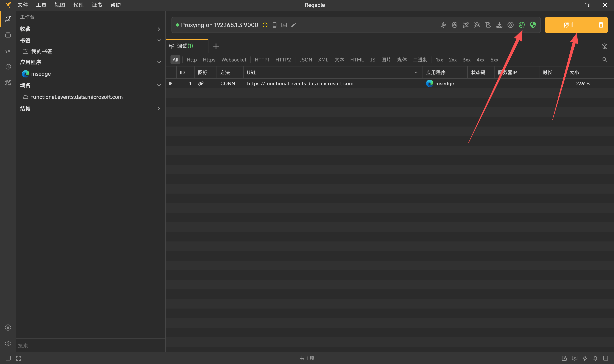Click the trash icon to clear the list
Image resolution: width=614 pixels, height=364 pixels.
pyautogui.click(x=601, y=25)
